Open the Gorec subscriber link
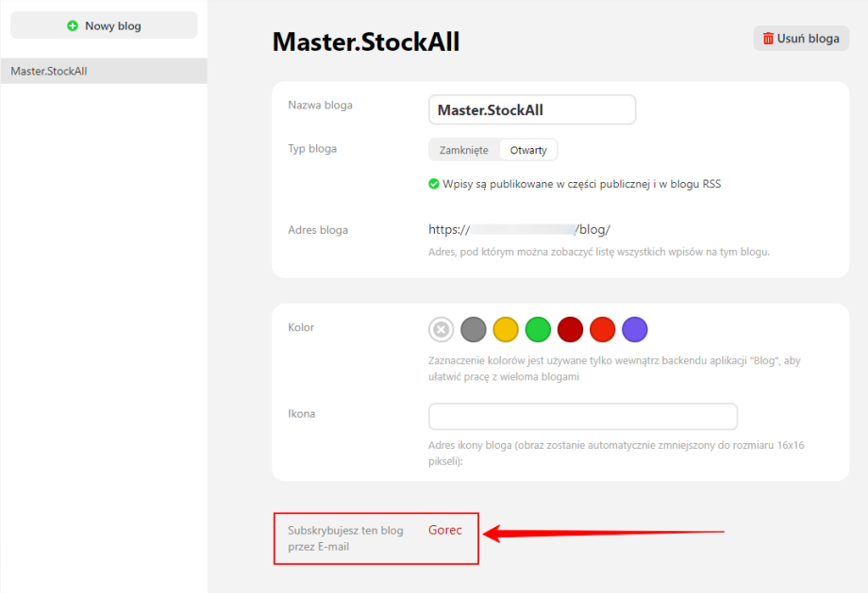 445,530
